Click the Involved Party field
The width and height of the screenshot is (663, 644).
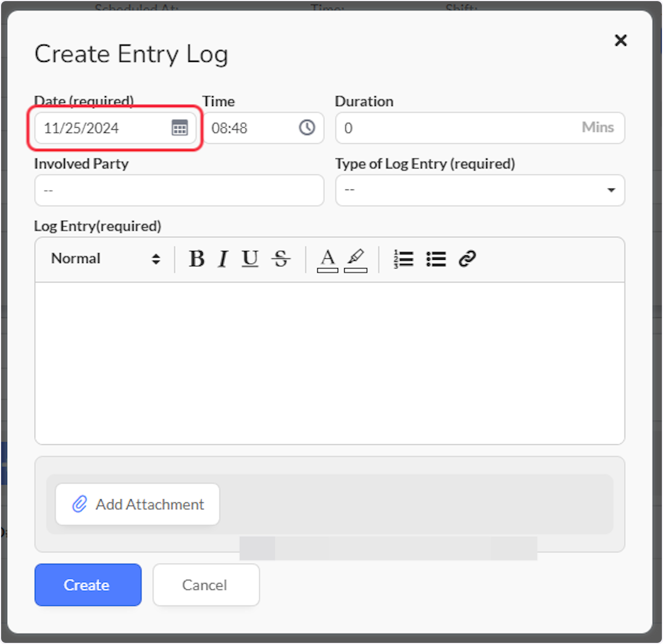179,190
